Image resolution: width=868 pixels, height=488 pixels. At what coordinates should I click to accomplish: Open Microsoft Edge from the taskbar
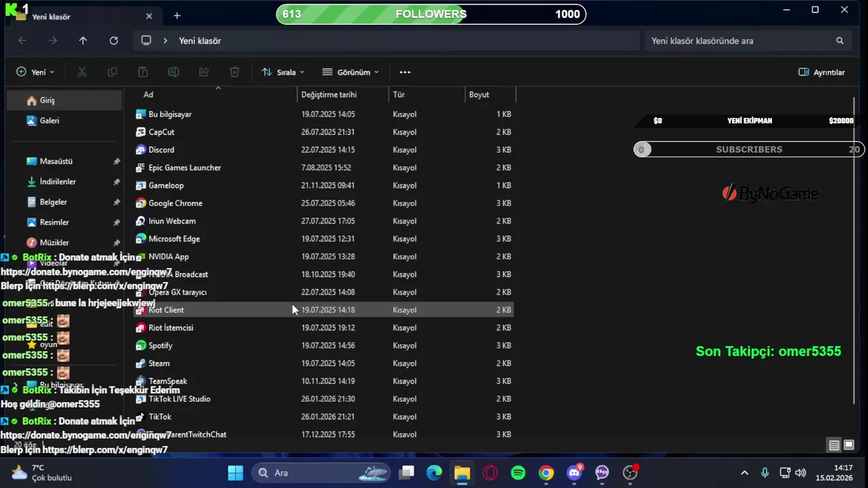[x=434, y=472]
